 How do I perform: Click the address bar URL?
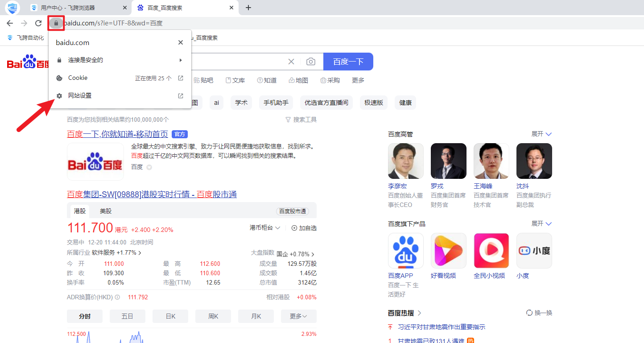pos(114,23)
